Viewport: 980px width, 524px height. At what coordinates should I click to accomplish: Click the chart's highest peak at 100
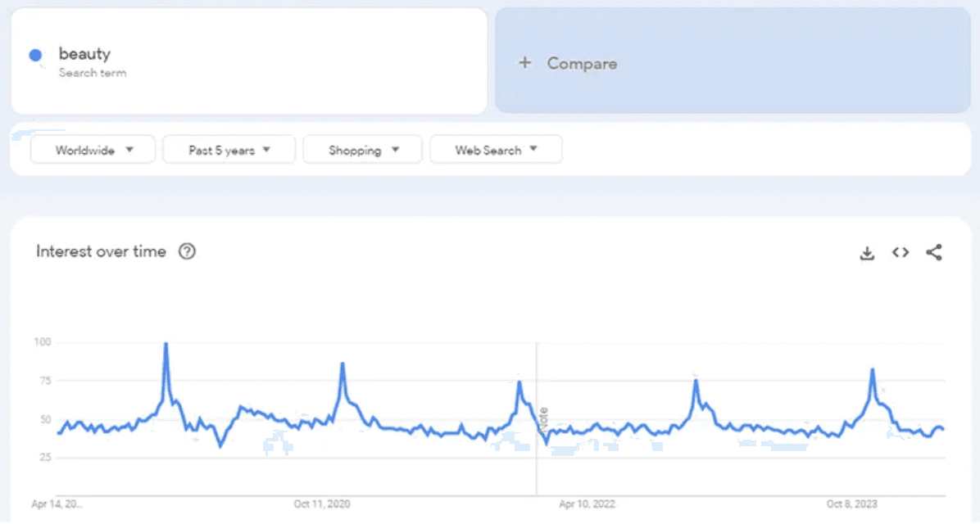tap(166, 344)
